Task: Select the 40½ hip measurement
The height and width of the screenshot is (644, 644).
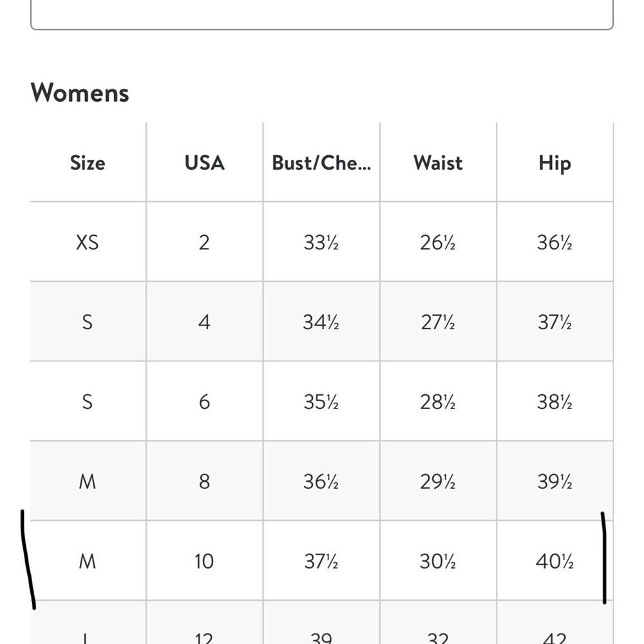Action: 555,561
